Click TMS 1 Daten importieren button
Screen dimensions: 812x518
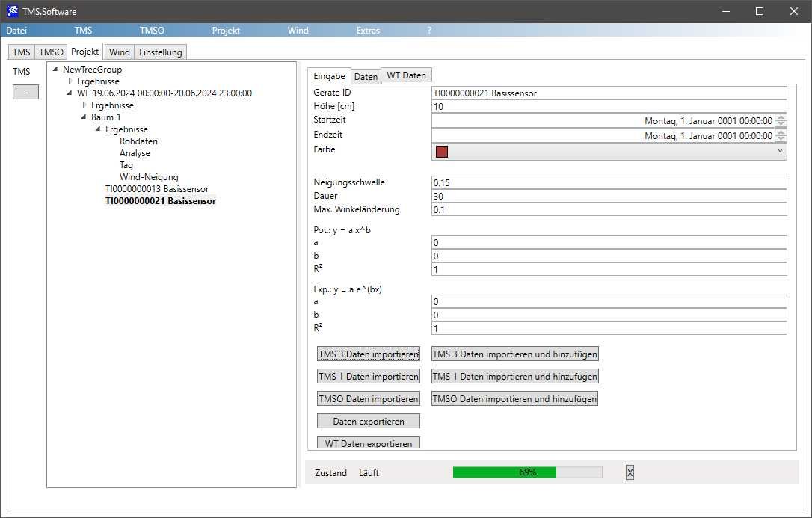tap(368, 376)
